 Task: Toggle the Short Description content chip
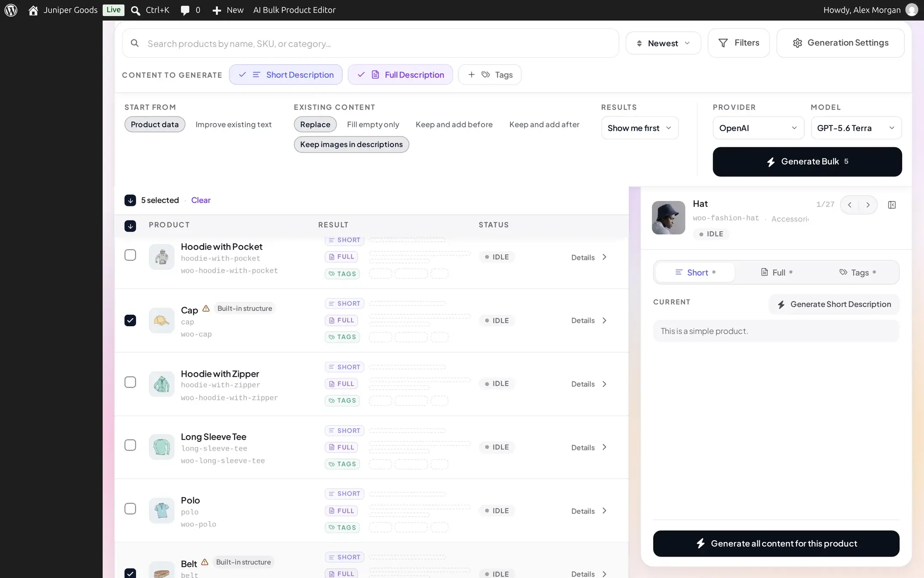[x=286, y=74]
